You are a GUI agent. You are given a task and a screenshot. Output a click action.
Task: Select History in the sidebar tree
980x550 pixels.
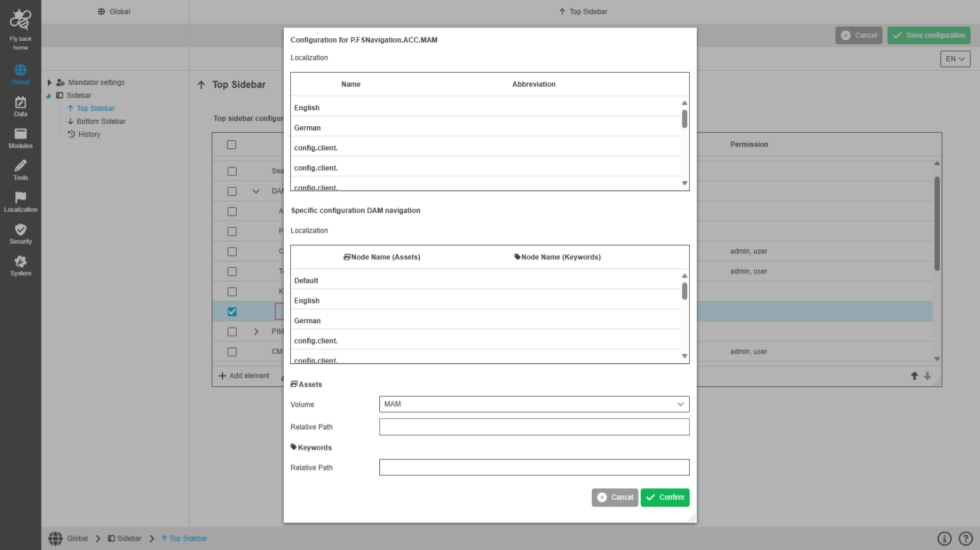(x=89, y=134)
